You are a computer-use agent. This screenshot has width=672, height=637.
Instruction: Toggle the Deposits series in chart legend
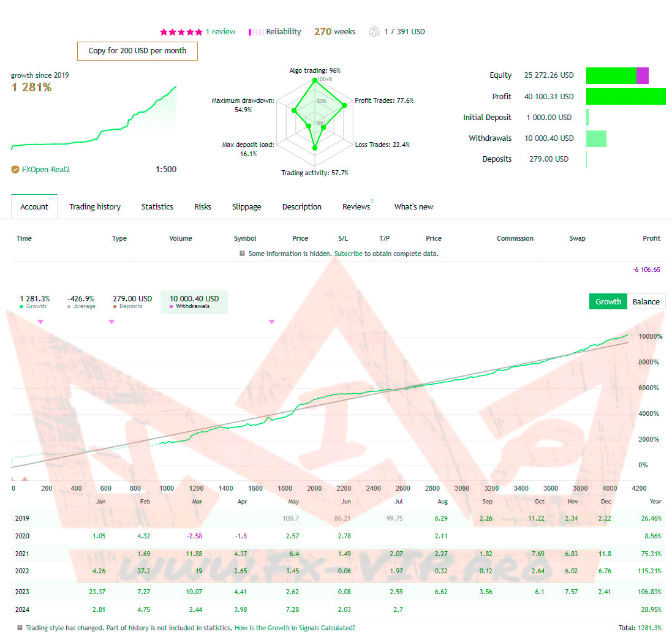click(132, 302)
